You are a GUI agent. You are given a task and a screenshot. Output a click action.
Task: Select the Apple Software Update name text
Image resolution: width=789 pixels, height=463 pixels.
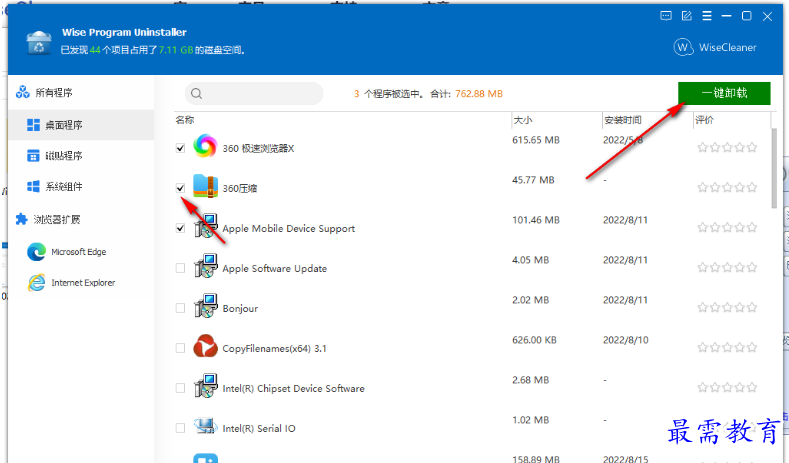tap(275, 269)
